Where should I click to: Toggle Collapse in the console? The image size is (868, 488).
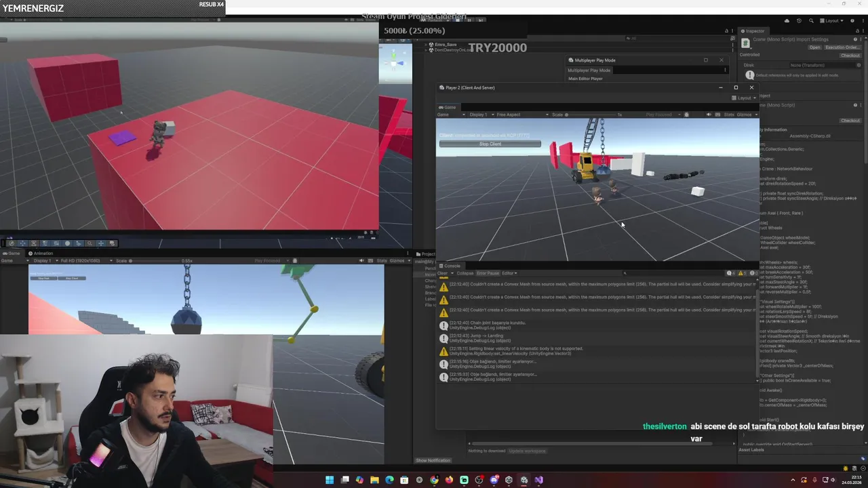(465, 273)
